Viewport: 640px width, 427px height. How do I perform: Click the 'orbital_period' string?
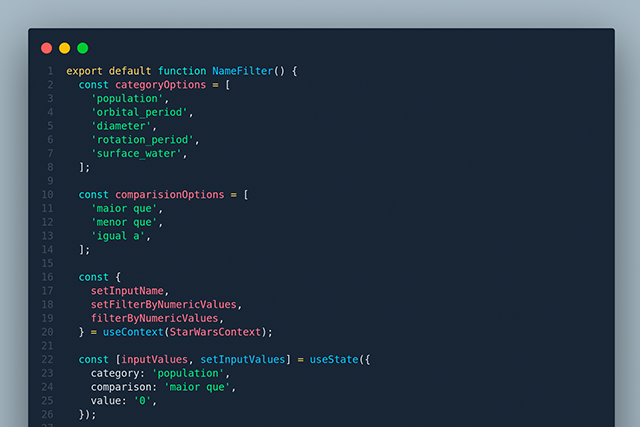(139, 112)
